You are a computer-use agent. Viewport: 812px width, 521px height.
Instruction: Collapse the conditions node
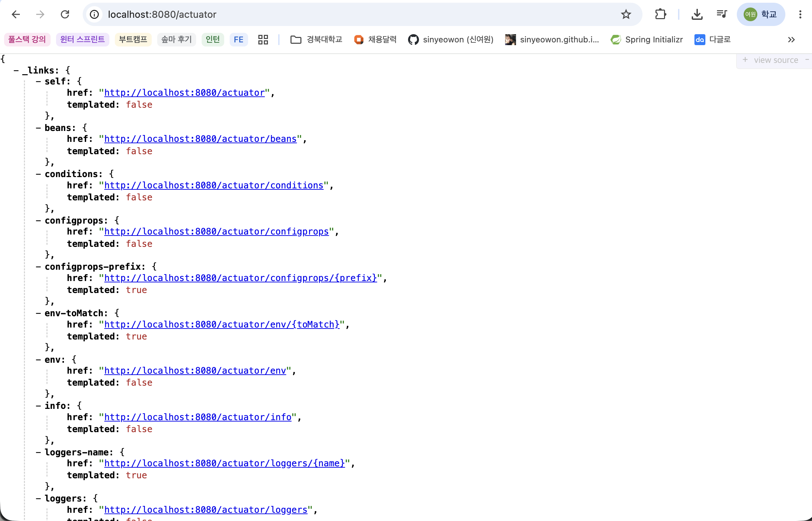38,174
